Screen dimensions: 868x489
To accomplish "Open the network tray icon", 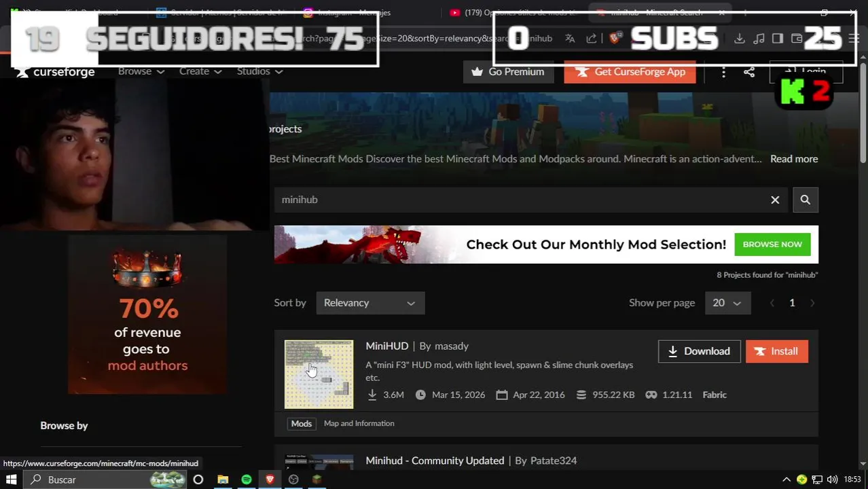I will tap(817, 479).
